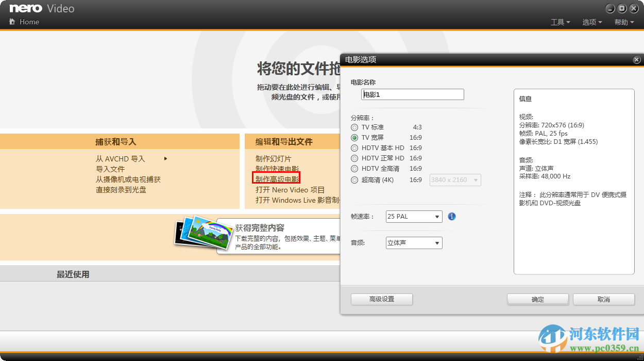Select the HDTV 全高清 resolution option
This screenshot has width=644, height=361.
(354, 168)
